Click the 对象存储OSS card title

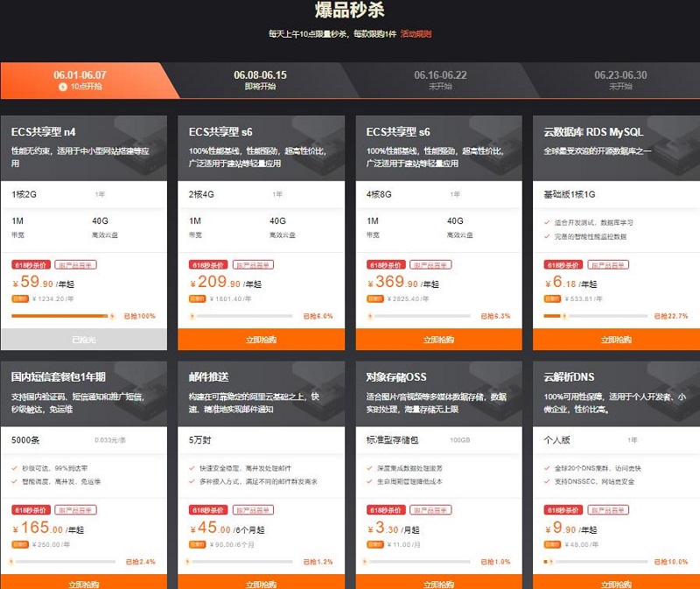pos(396,377)
